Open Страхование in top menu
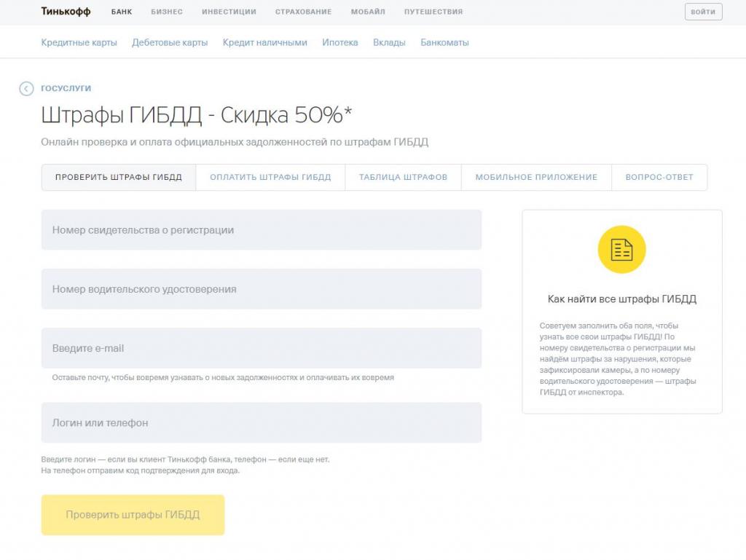This screenshot has height=560, width=746. (x=303, y=12)
